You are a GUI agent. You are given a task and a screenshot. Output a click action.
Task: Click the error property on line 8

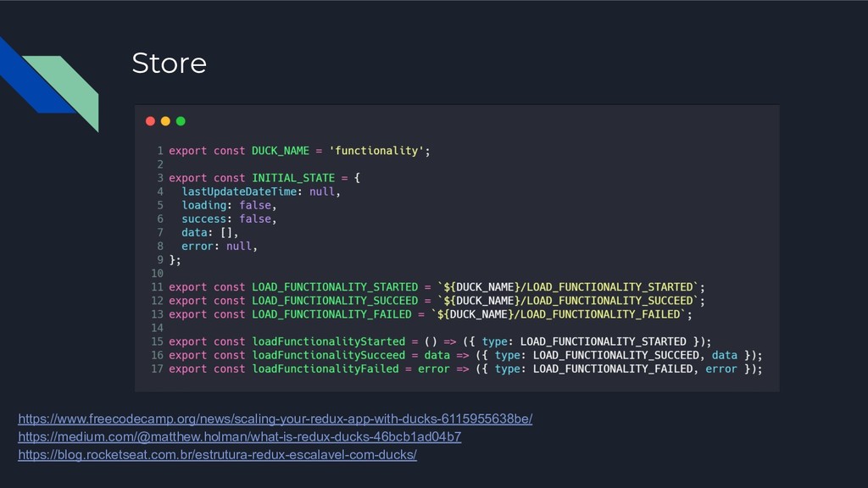pos(198,247)
